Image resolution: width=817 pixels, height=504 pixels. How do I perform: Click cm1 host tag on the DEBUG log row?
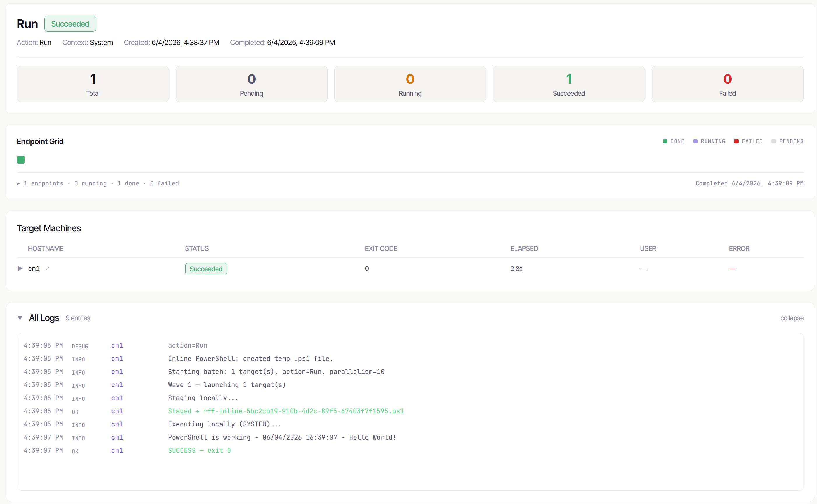coord(117,346)
